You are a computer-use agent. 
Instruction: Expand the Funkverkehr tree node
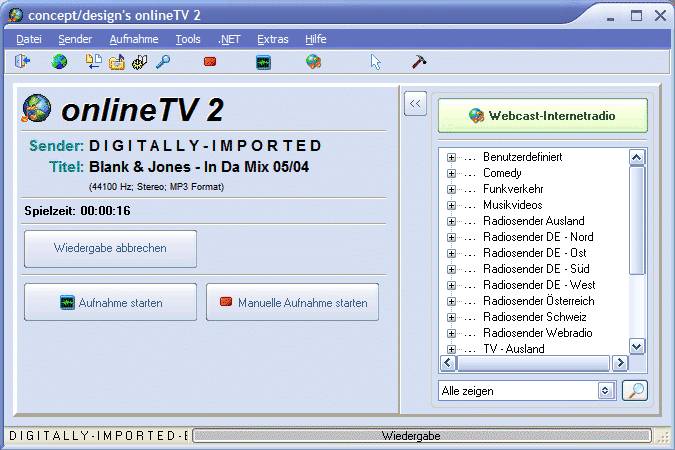451,189
